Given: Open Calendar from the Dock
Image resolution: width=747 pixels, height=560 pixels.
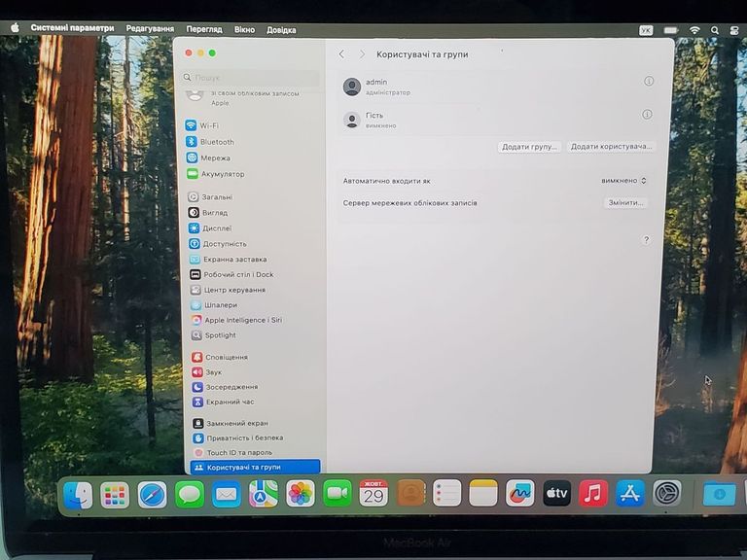Looking at the screenshot, I should (x=373, y=493).
